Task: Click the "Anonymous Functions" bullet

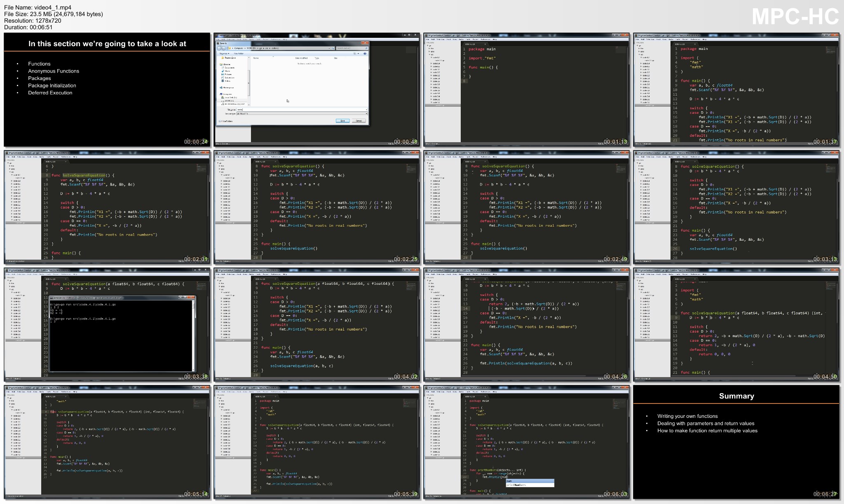Action: [x=54, y=71]
